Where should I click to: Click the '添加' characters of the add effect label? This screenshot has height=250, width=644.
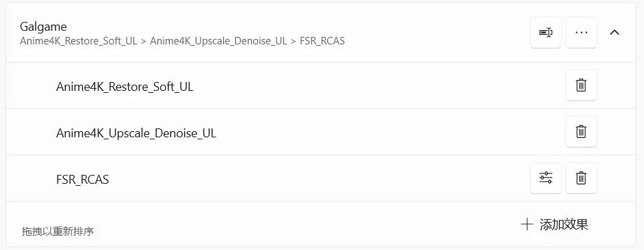pyautogui.click(x=552, y=224)
